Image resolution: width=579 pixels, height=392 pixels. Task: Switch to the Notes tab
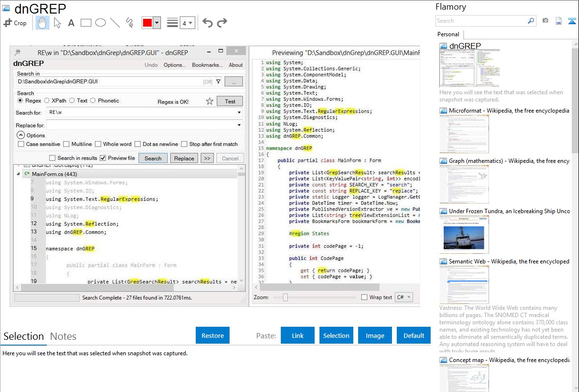63,336
